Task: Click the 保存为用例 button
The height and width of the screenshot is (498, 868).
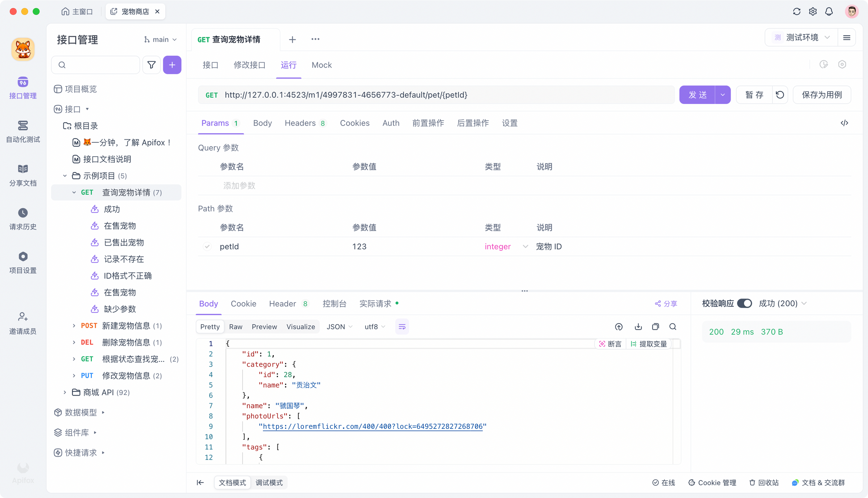Action: pos(822,95)
